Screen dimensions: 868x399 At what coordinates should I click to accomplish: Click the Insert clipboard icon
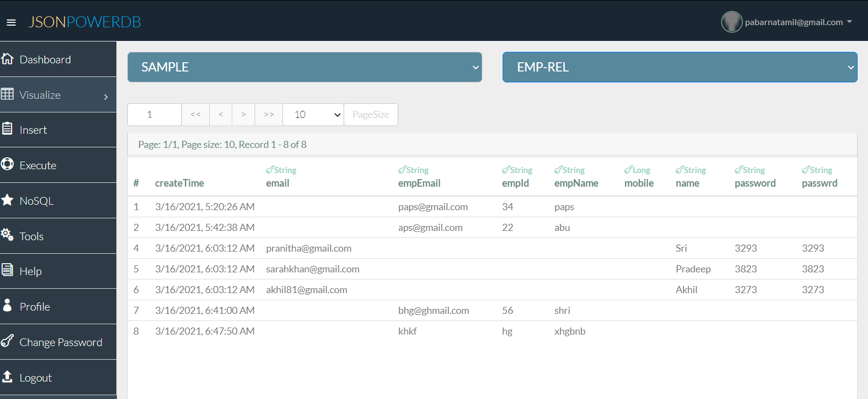click(x=7, y=129)
